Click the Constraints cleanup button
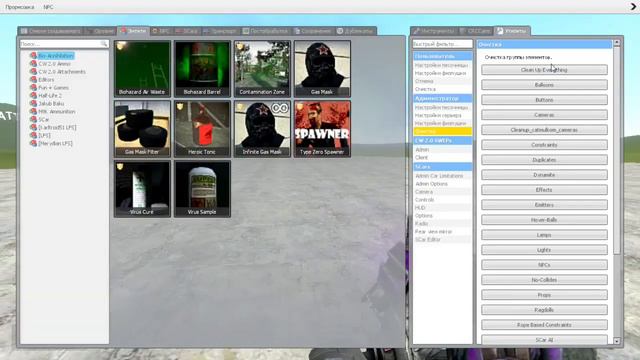This screenshot has width=640, height=360. tap(544, 145)
